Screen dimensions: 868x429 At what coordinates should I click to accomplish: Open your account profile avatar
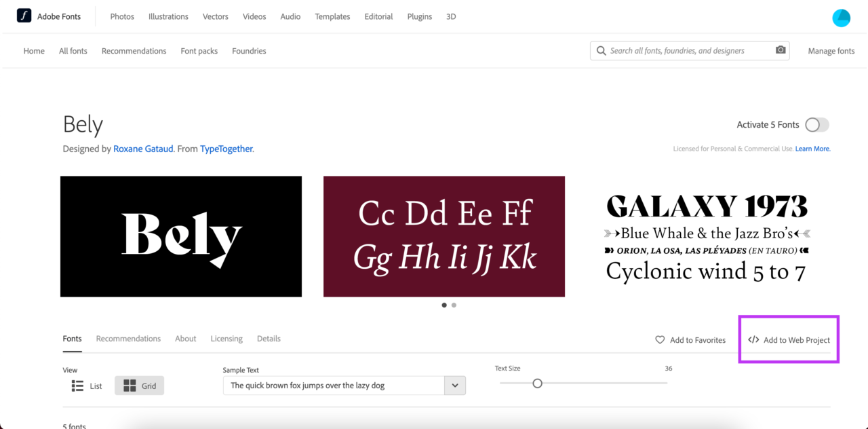pos(841,18)
